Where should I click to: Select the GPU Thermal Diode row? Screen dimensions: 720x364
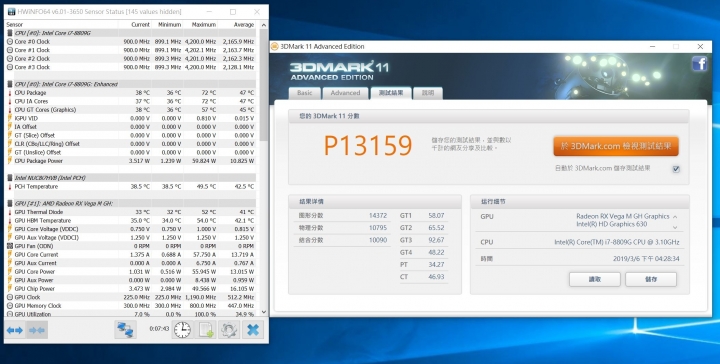130,212
